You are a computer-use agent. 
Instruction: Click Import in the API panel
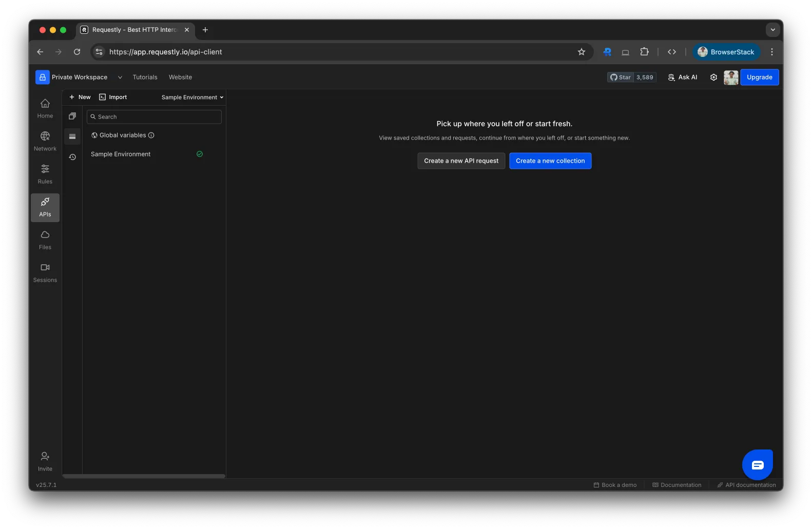[x=113, y=97]
